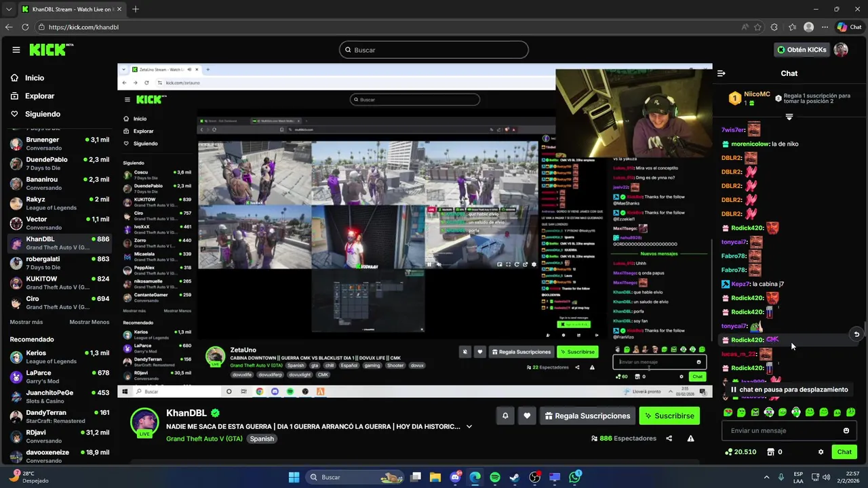Open Spotify from the taskbar
Image resolution: width=868 pixels, height=488 pixels.
[495, 477]
